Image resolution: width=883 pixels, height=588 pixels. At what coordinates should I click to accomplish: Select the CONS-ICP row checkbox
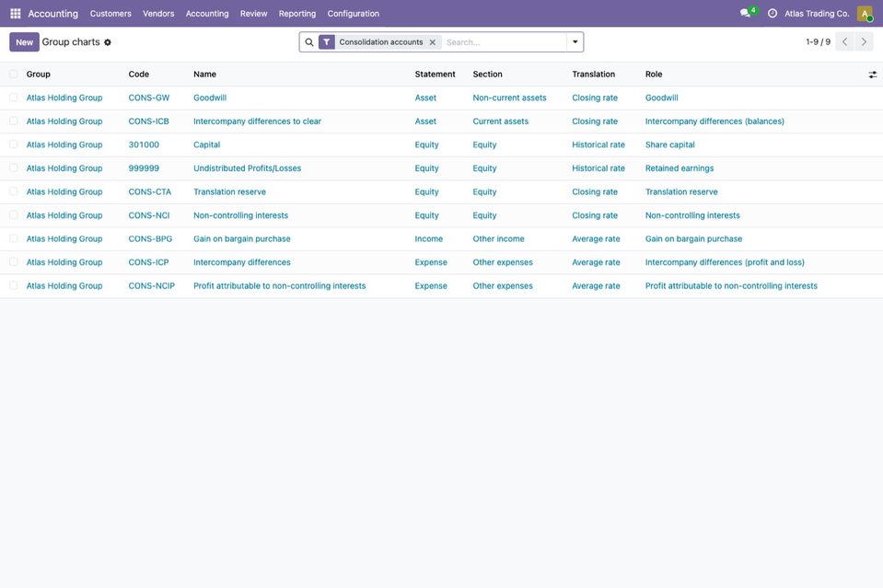[14, 262]
